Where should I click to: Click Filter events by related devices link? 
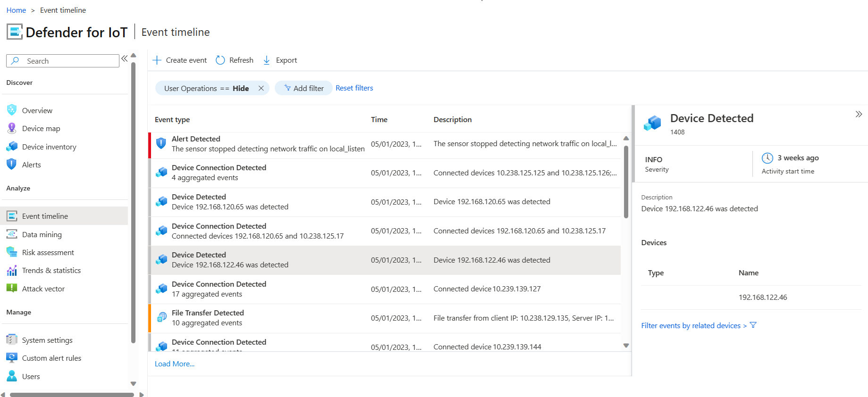coord(694,325)
